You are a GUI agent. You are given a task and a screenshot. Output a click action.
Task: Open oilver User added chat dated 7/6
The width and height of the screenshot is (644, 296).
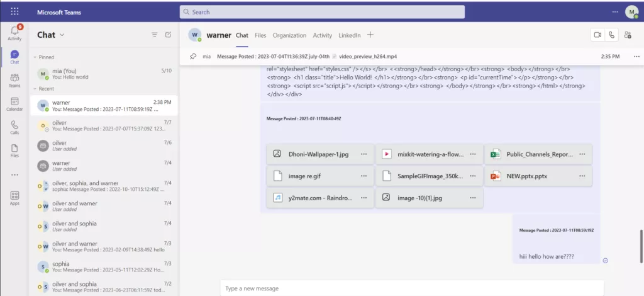(x=104, y=146)
